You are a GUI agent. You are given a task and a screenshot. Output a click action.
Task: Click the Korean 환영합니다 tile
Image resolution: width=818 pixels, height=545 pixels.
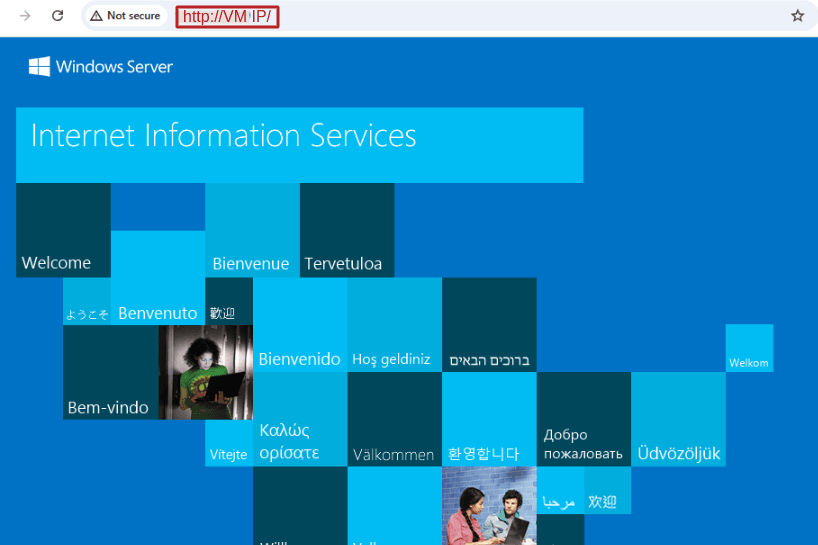click(489, 419)
